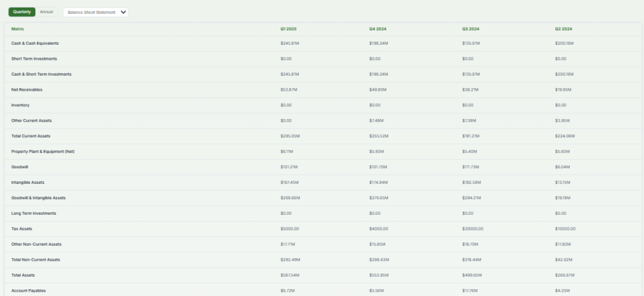Select the Inventory row label

tap(20, 105)
